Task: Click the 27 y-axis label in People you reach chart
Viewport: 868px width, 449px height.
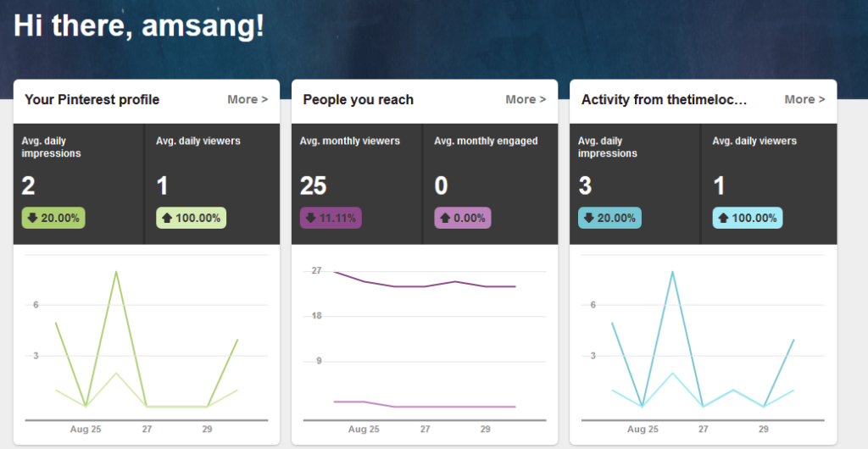Action: [x=316, y=271]
